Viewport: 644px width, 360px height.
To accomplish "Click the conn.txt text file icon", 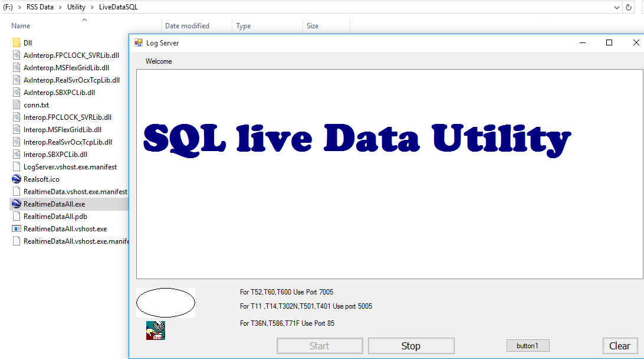I will (x=17, y=104).
